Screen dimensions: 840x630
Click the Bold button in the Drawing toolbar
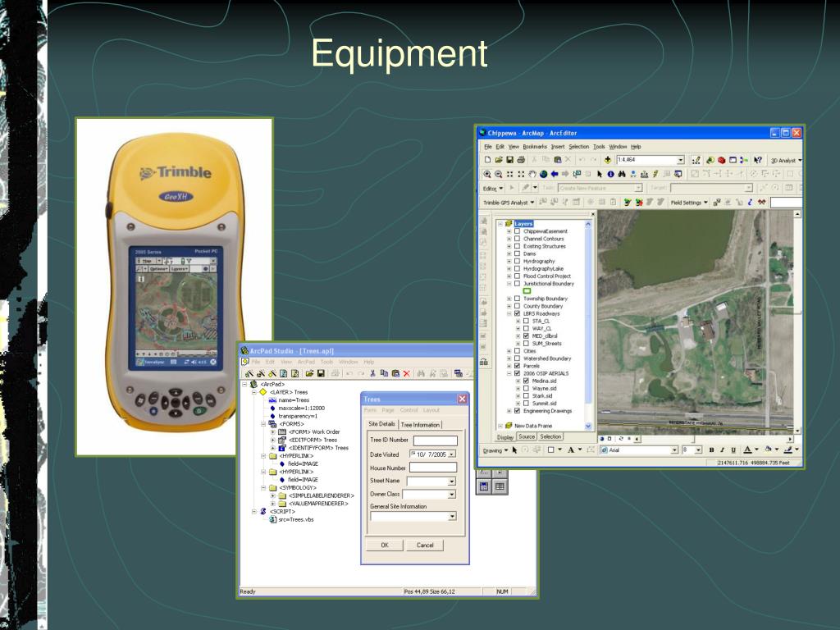[711, 450]
